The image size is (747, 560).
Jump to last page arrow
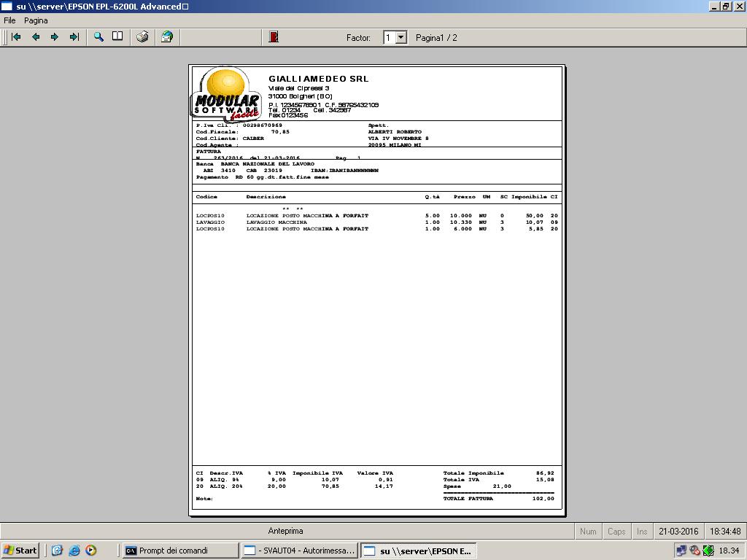[74, 37]
